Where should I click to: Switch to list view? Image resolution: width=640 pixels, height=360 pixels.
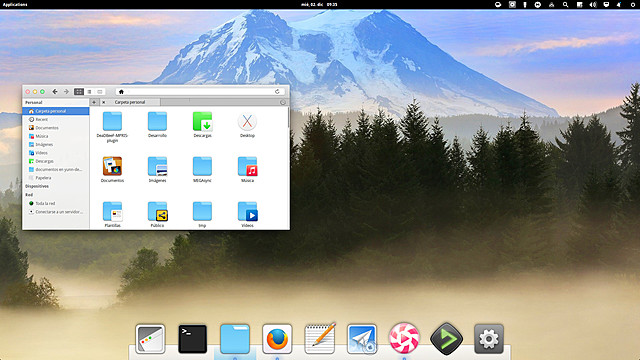[x=89, y=92]
